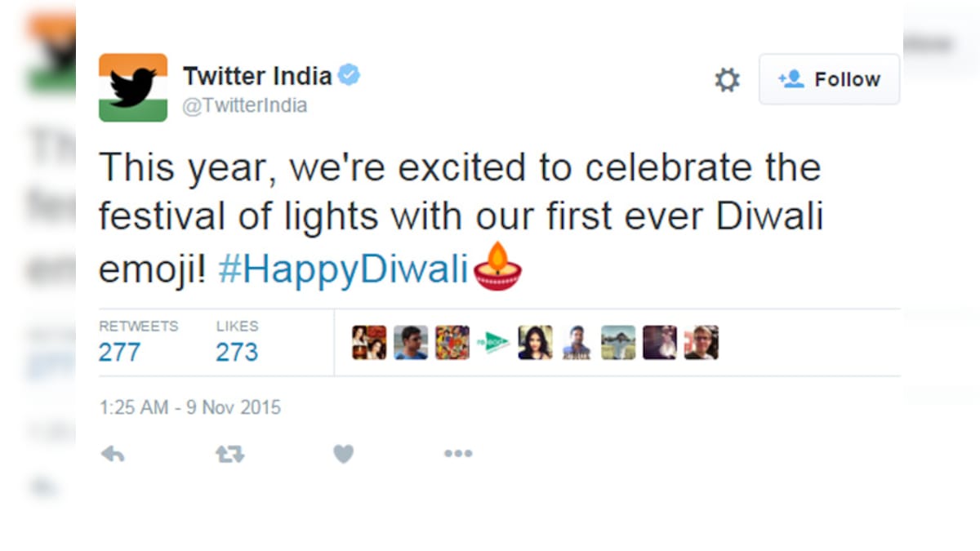Viewport: 980px width, 551px height.
Task: Click the retweet count 277
Action: (119, 353)
